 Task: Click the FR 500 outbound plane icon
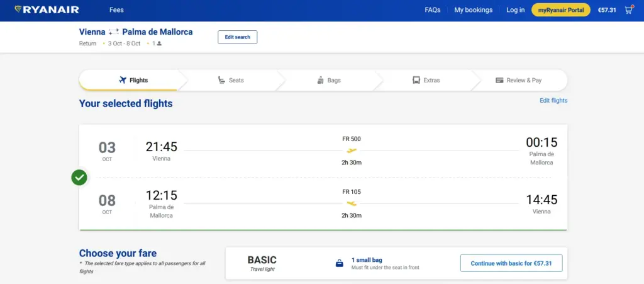click(352, 151)
